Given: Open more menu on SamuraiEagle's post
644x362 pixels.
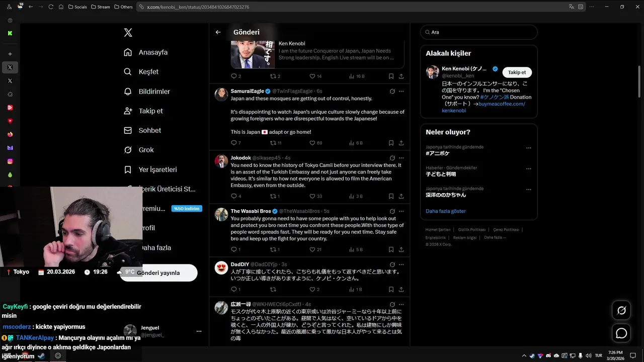Looking at the screenshot, I should click(401, 92).
